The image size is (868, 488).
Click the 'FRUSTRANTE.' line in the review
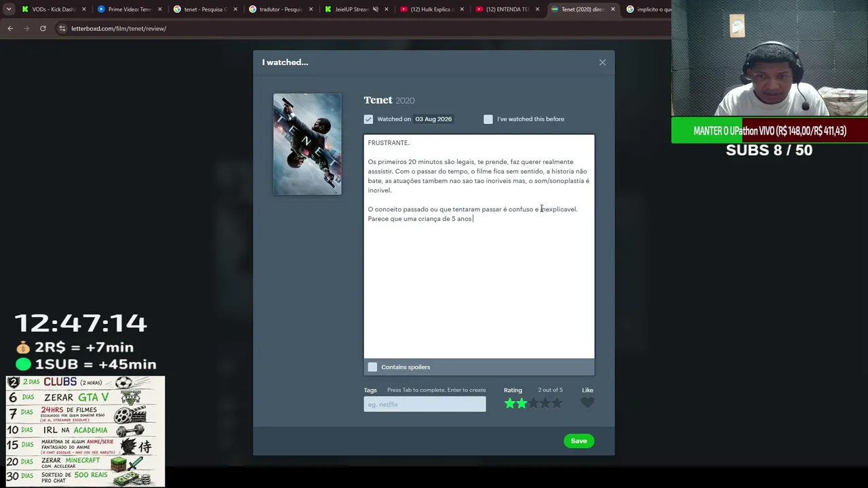point(389,143)
